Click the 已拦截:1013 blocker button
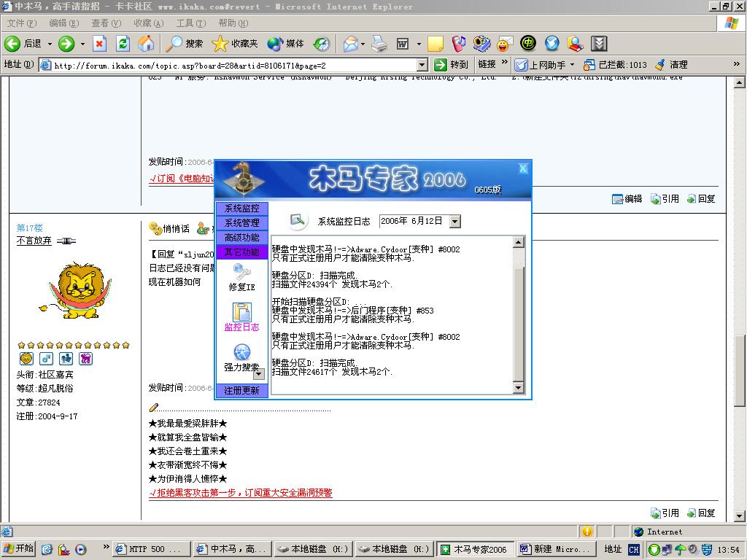Viewport: 747px width, 560px height. coord(616,65)
